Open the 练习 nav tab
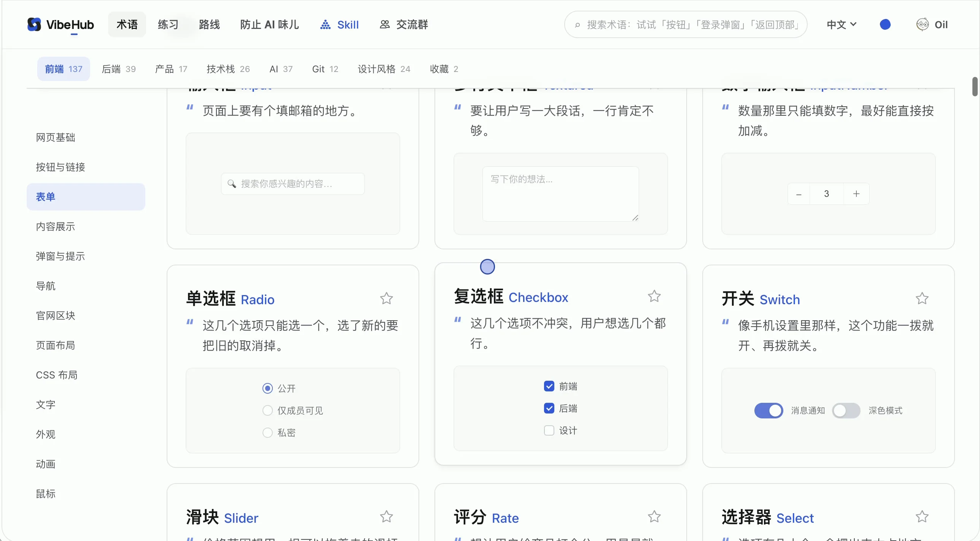 (168, 25)
